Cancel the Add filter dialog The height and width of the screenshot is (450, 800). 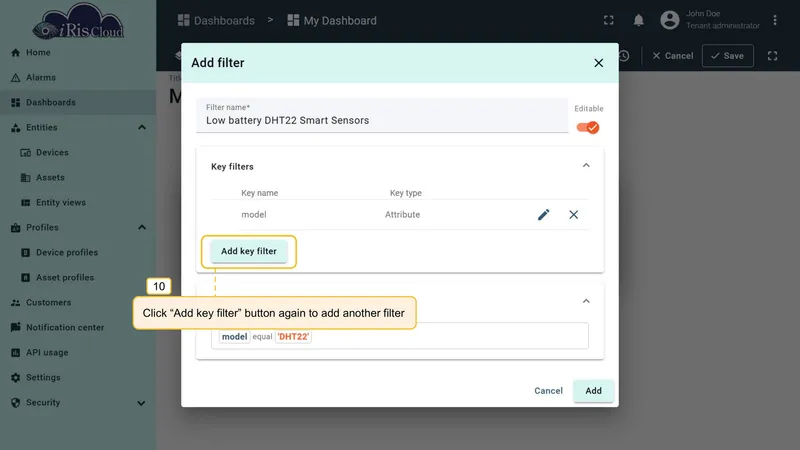(548, 391)
